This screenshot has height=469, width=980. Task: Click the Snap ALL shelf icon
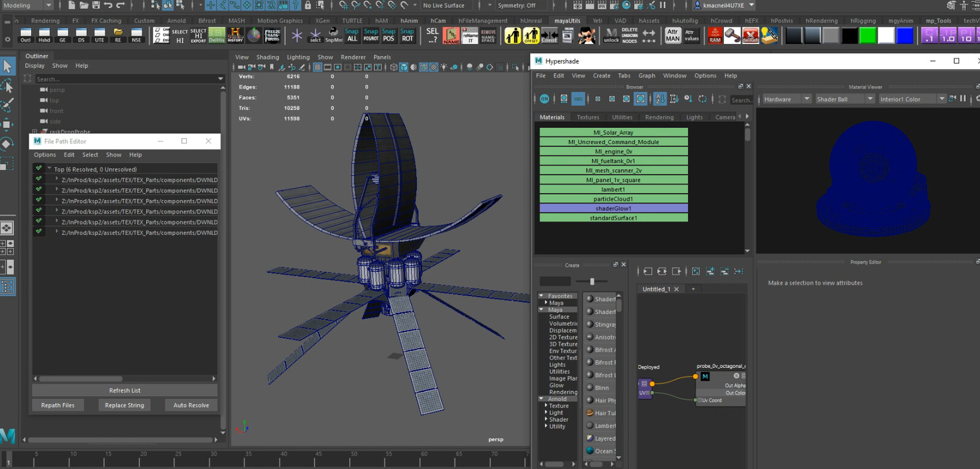(x=352, y=36)
